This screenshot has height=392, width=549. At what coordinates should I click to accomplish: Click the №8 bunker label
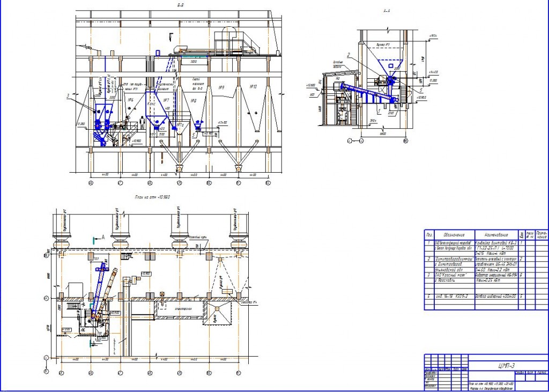coord(193,101)
